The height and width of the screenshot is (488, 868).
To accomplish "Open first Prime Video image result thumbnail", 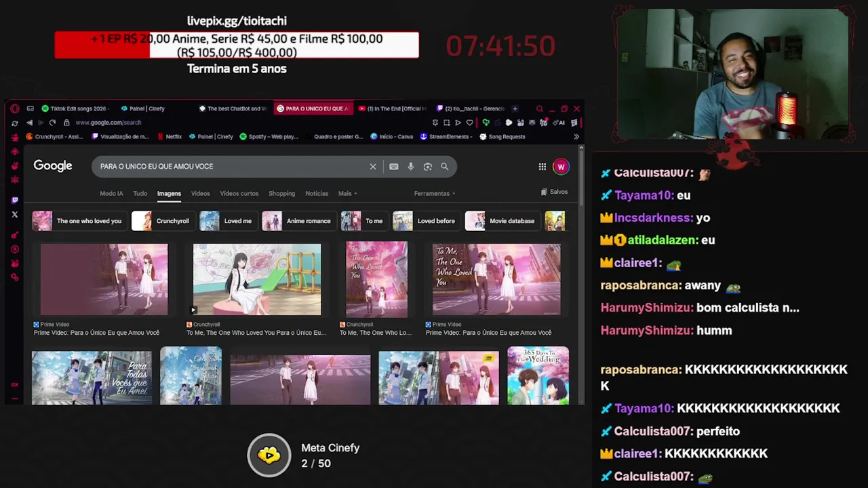I will [104, 280].
